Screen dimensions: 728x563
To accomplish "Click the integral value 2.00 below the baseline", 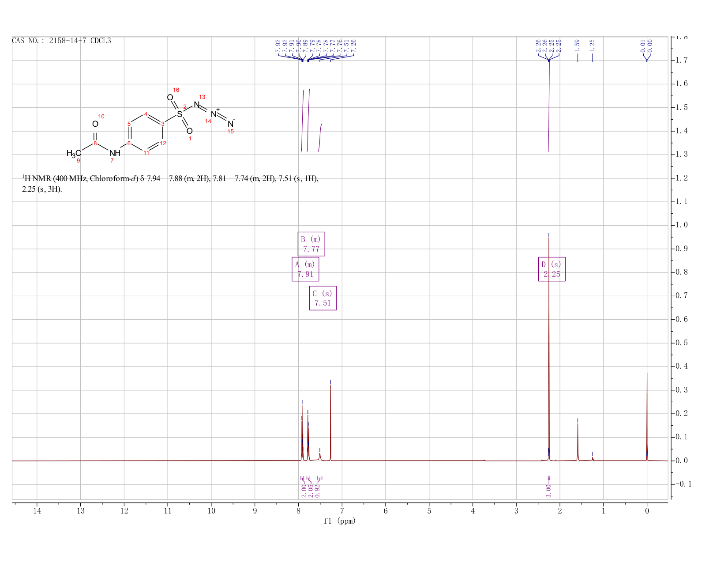I will [304, 491].
